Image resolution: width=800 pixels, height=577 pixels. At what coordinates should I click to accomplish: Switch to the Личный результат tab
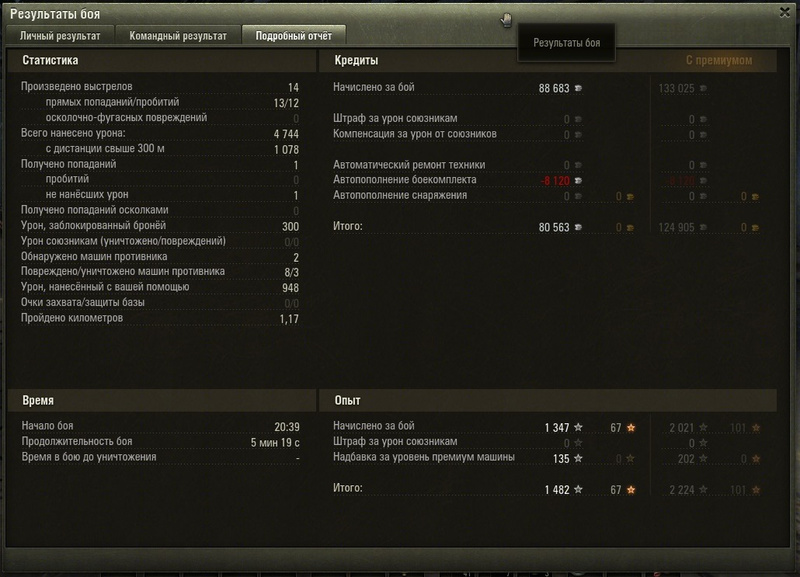pyautogui.click(x=60, y=36)
